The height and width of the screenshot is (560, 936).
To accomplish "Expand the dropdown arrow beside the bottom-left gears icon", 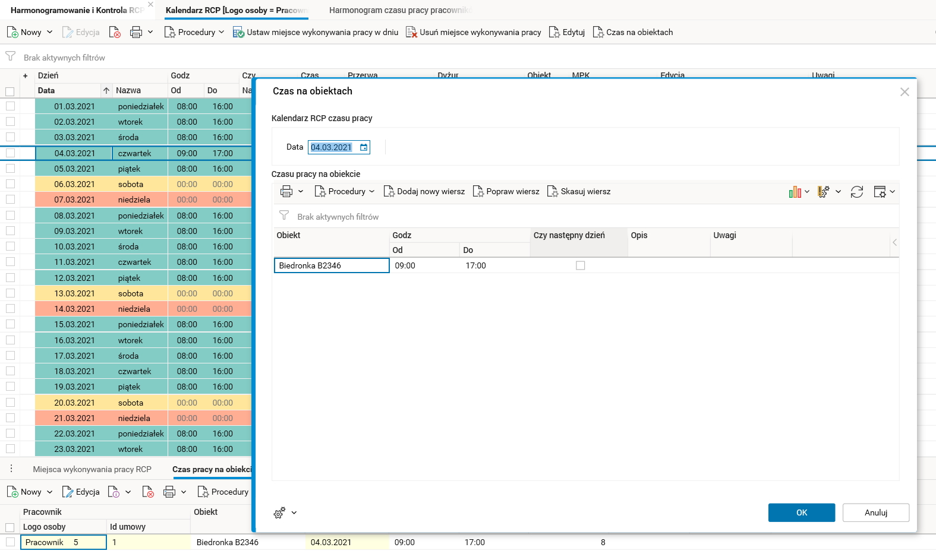I will pos(294,512).
